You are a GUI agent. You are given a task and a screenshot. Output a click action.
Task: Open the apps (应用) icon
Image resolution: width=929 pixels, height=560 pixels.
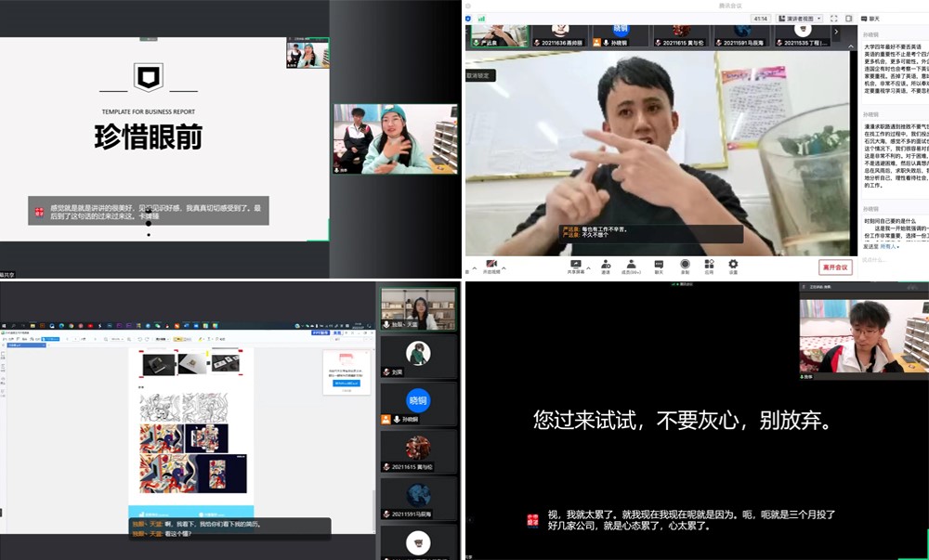pos(709,266)
